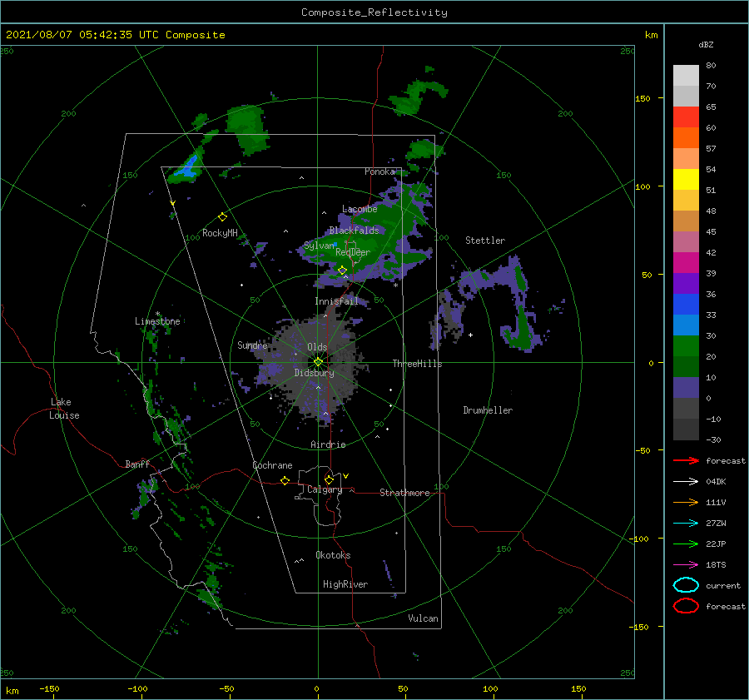Click the Drumheller city label
This screenshot has width=749, height=700.
point(488,410)
